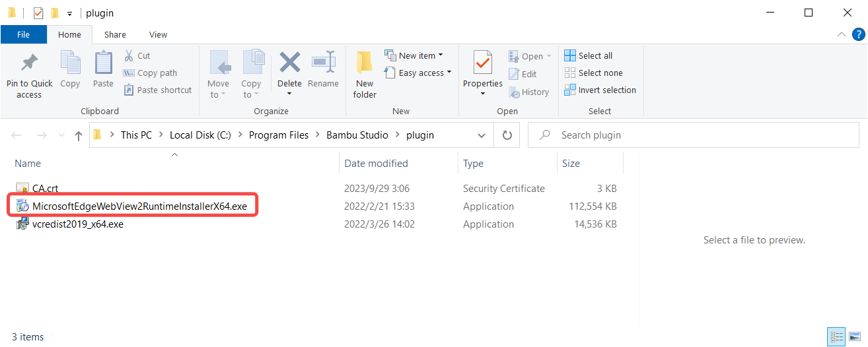Navigate back with left arrow
Image resolution: width=868 pixels, height=347 pixels.
[17, 135]
